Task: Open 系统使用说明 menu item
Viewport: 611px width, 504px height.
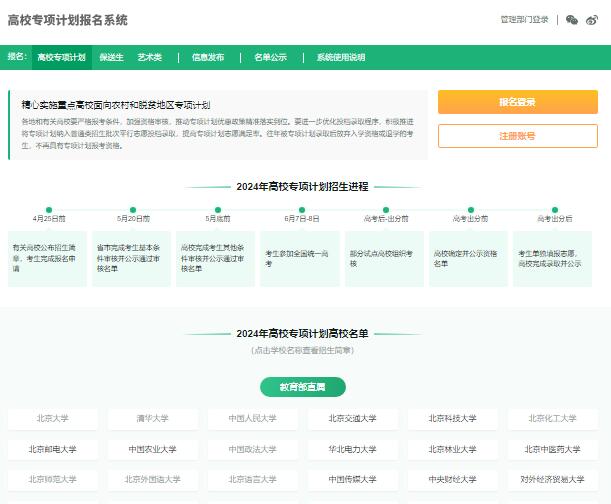Action: coord(341,57)
